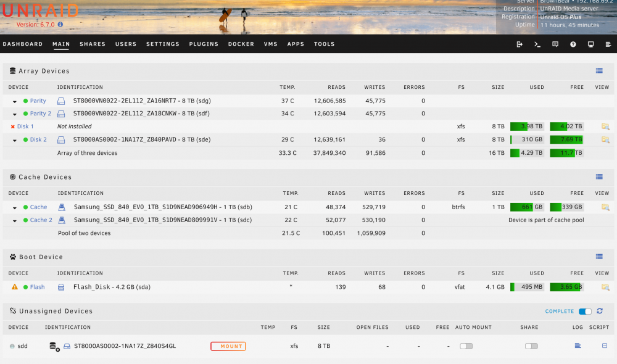Viewport: 617px width, 364px height.
Task: Click the disk icon for Disk 2 device
Action: (x=61, y=139)
